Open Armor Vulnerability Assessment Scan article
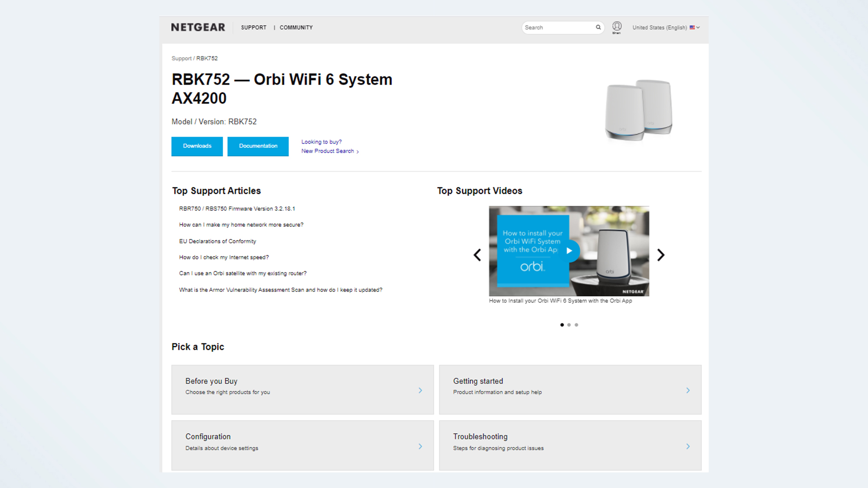Viewport: 868px width, 488px height. (281, 290)
